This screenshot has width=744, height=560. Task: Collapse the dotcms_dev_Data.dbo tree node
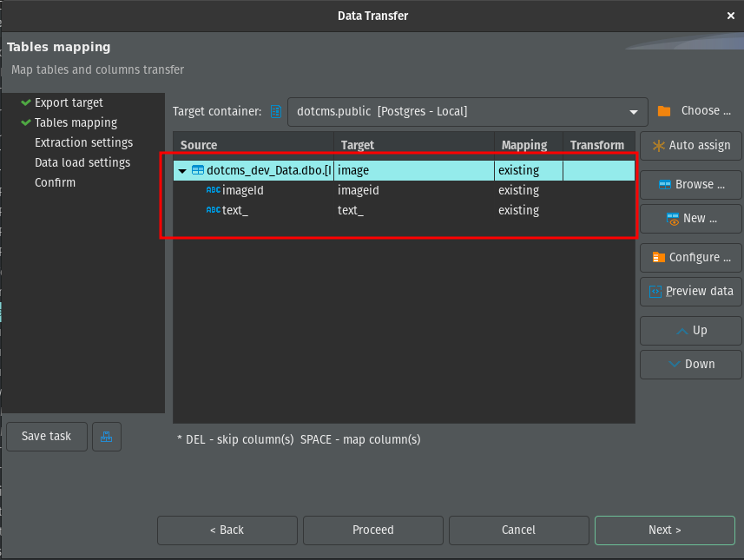pos(182,171)
